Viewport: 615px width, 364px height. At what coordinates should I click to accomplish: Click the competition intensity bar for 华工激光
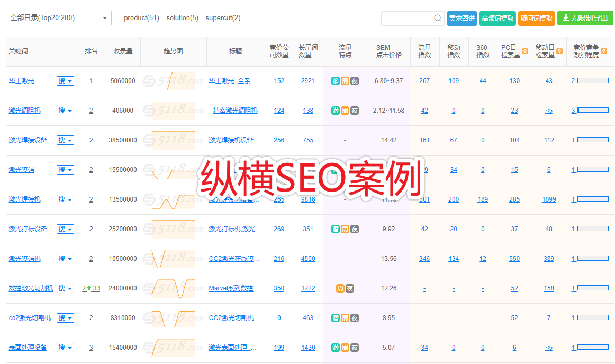(592, 80)
